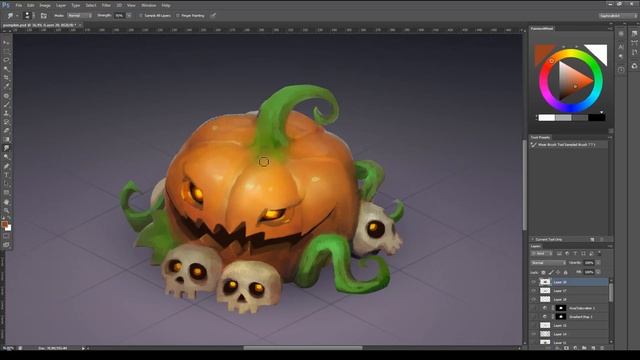This screenshot has width=640, height=360.
Task: Select the Magic Wand tool
Action: tap(6, 69)
